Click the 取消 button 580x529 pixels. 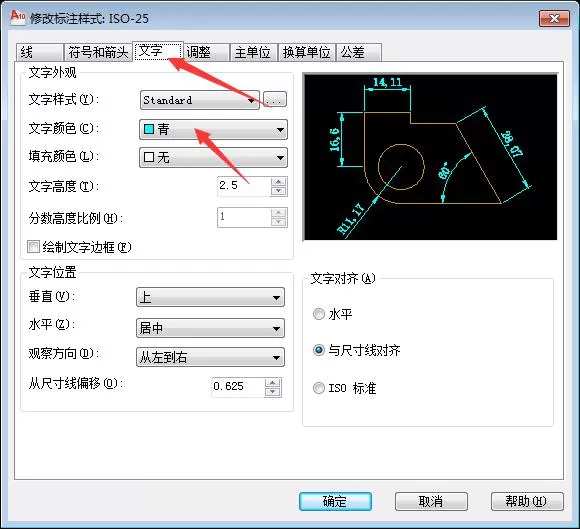(431, 502)
